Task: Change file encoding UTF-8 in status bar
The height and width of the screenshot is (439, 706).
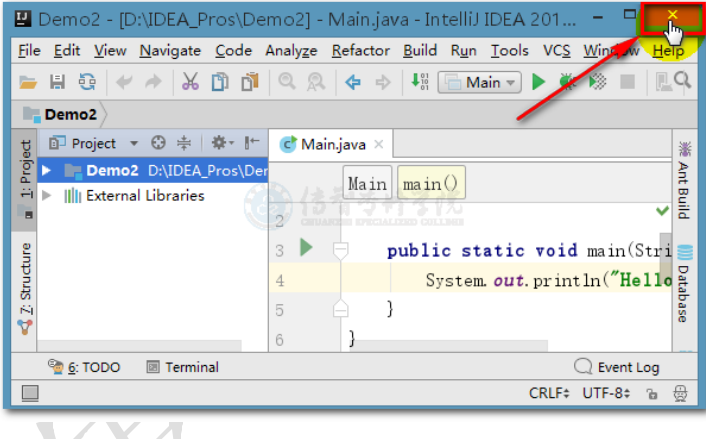Action: coord(606,393)
